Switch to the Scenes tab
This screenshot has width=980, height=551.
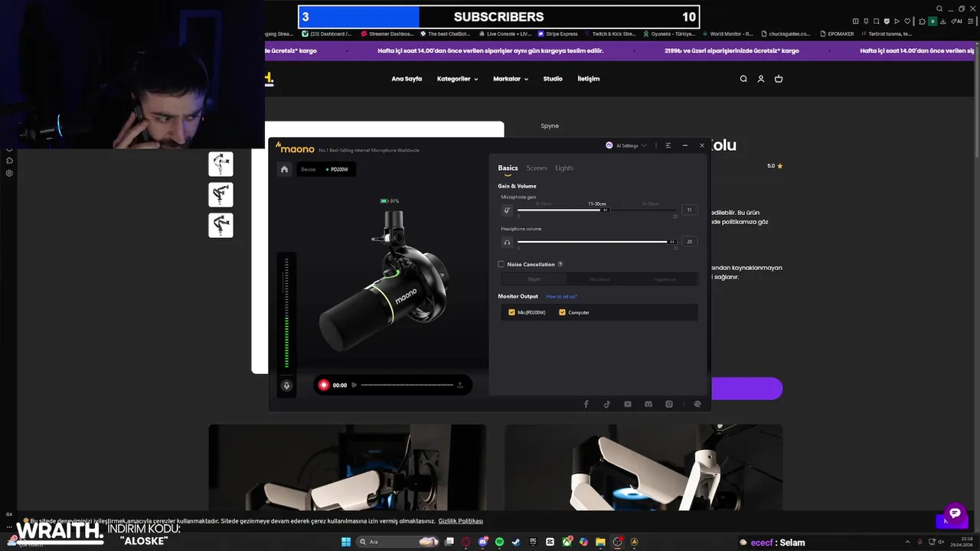[537, 168]
